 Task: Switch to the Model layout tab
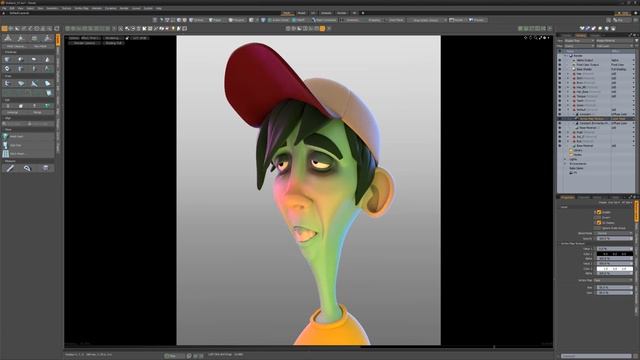pyautogui.click(x=301, y=13)
